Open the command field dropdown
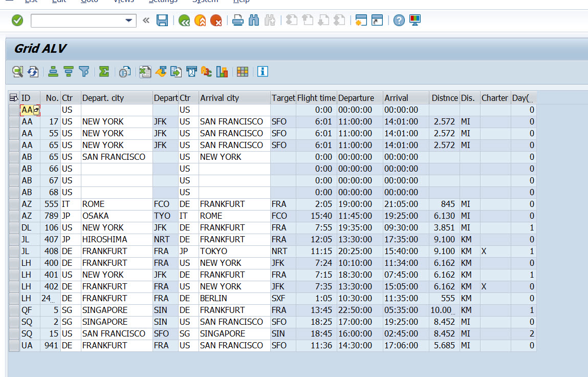The image size is (588, 377). 128,21
